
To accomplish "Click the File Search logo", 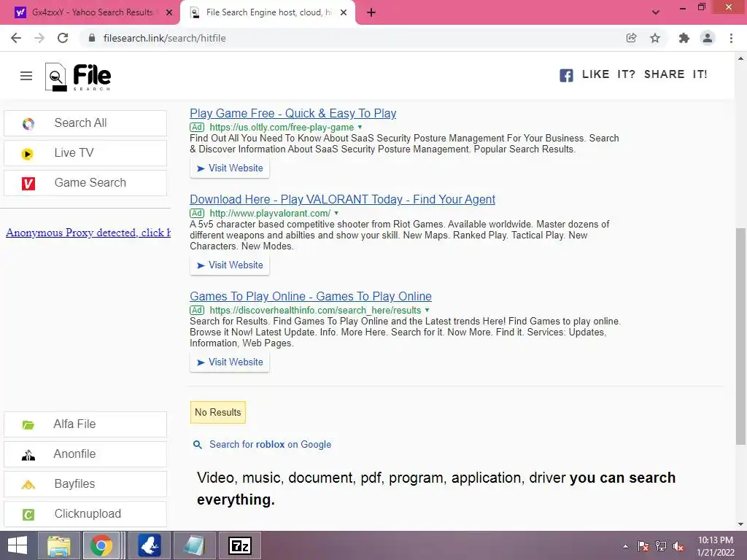I will click(x=78, y=77).
